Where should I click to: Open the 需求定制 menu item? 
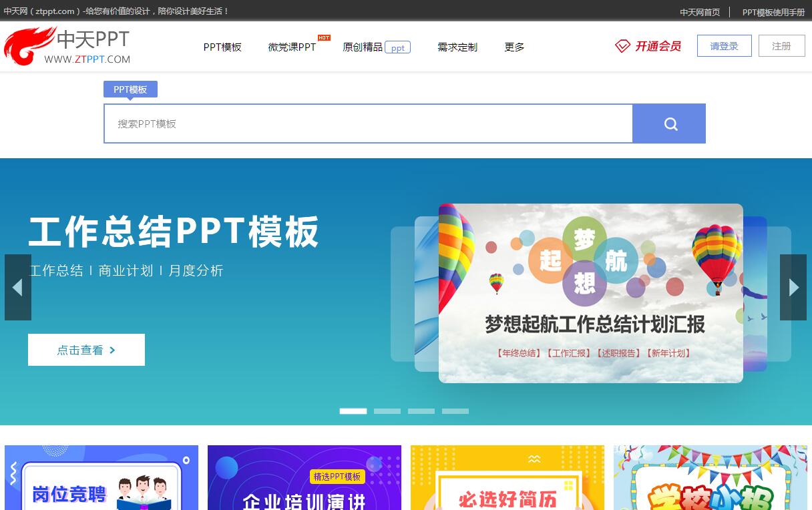pos(457,47)
